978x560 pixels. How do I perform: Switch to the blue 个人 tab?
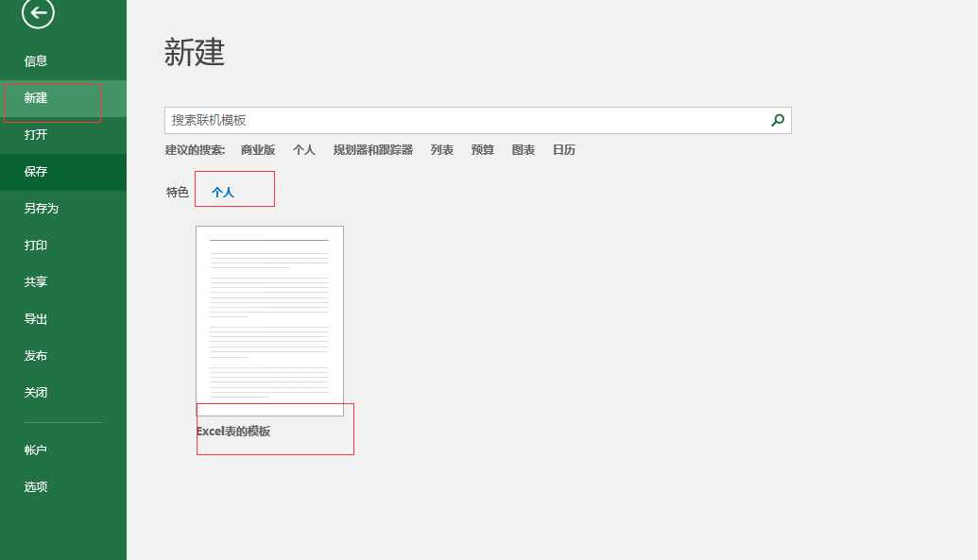coord(223,192)
